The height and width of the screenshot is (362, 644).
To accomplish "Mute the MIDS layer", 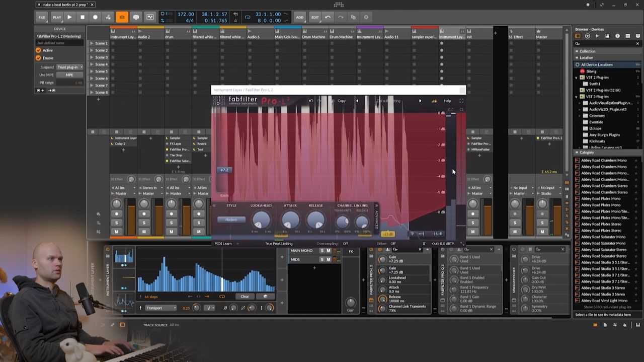I will point(329,260).
